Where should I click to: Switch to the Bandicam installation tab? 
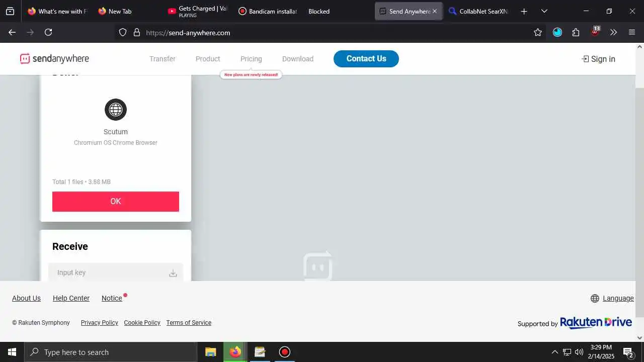(268, 11)
